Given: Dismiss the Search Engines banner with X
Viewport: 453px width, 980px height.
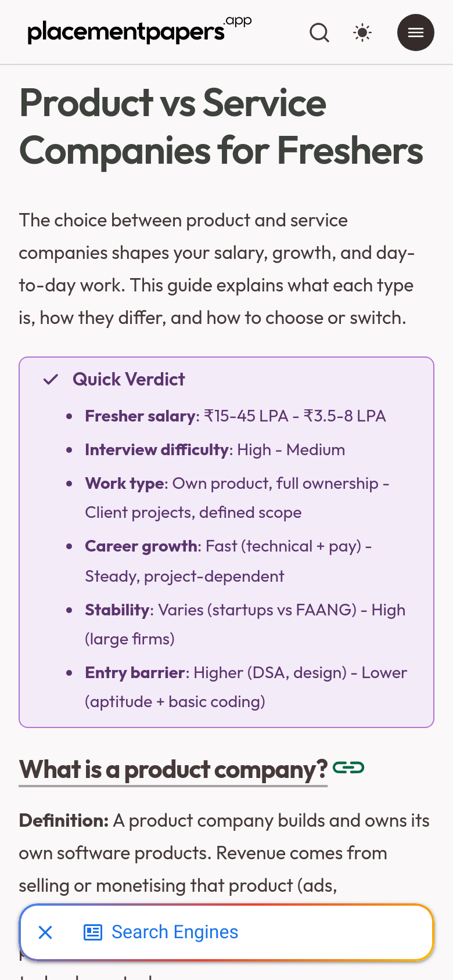Looking at the screenshot, I should pos(45,932).
